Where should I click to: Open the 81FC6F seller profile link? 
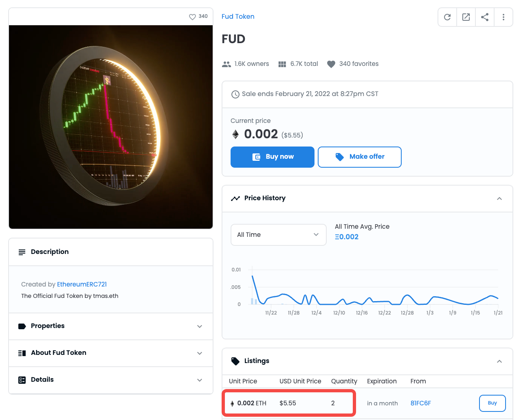coord(421,403)
